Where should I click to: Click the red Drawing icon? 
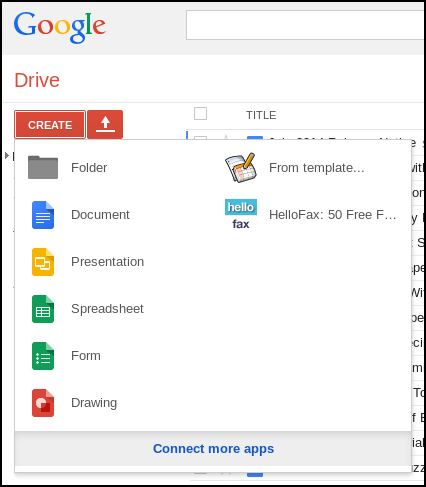tap(43, 403)
